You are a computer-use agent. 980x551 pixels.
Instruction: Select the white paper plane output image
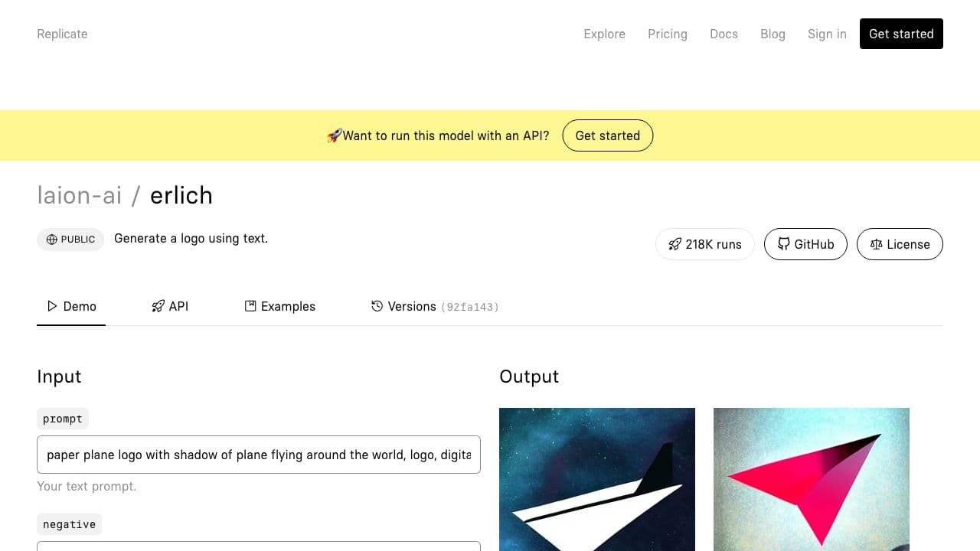[597, 479]
